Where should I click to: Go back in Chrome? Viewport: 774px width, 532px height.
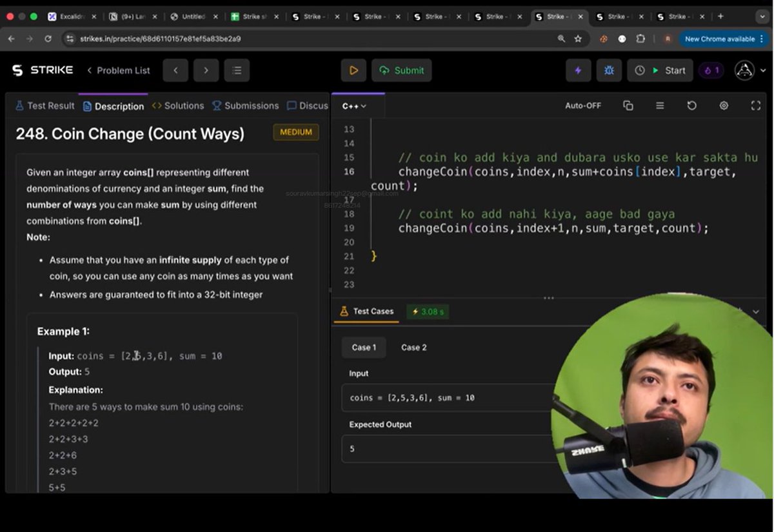pos(11,39)
